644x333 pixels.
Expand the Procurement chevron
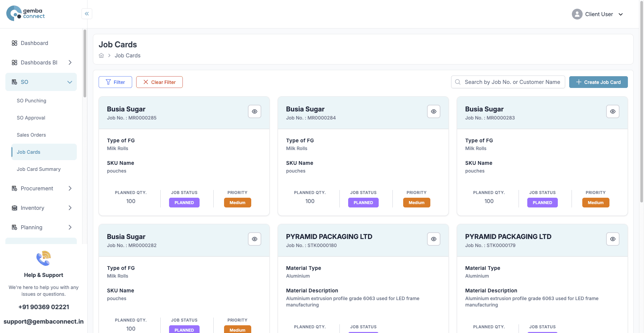[x=70, y=188]
